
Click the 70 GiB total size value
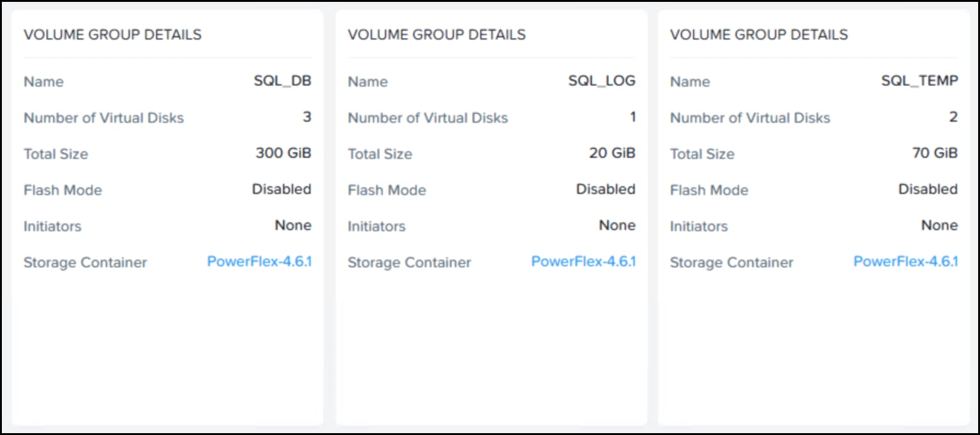[935, 153]
